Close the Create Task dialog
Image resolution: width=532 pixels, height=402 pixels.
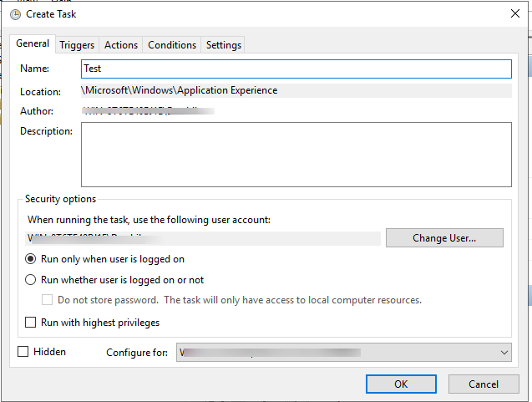coord(515,13)
